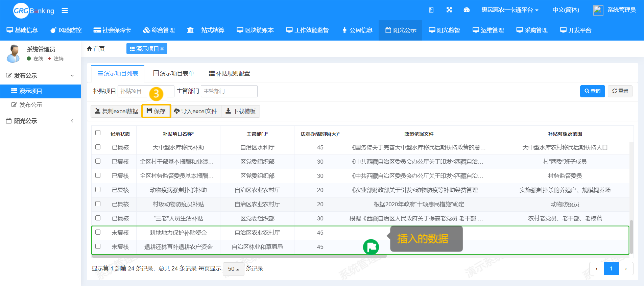Image resolution: width=644 pixels, height=286 pixels.
Task: Open the 中文(简体) language selector
Action: tap(566, 10)
